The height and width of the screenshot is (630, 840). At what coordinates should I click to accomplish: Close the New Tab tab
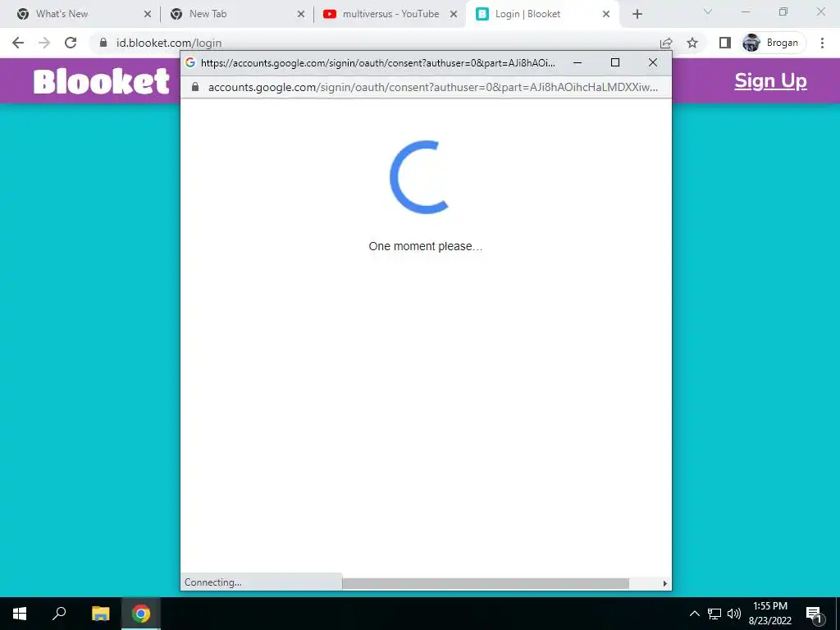click(x=300, y=15)
